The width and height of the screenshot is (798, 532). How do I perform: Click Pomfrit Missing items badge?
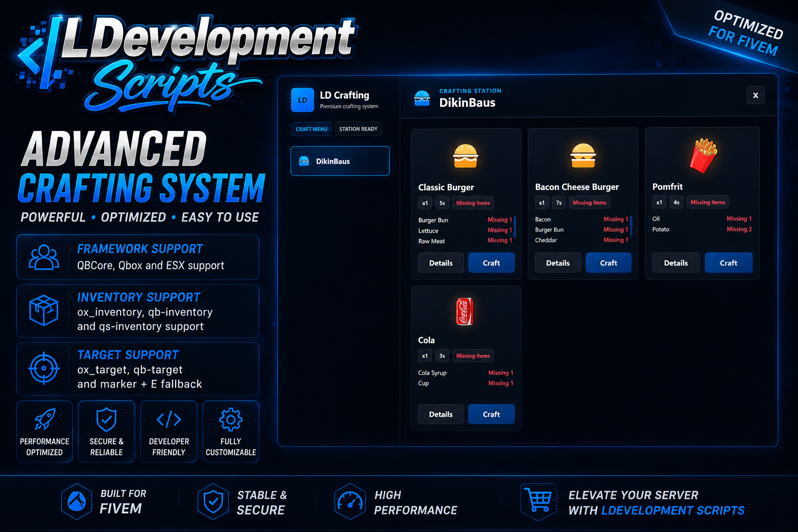tap(708, 202)
